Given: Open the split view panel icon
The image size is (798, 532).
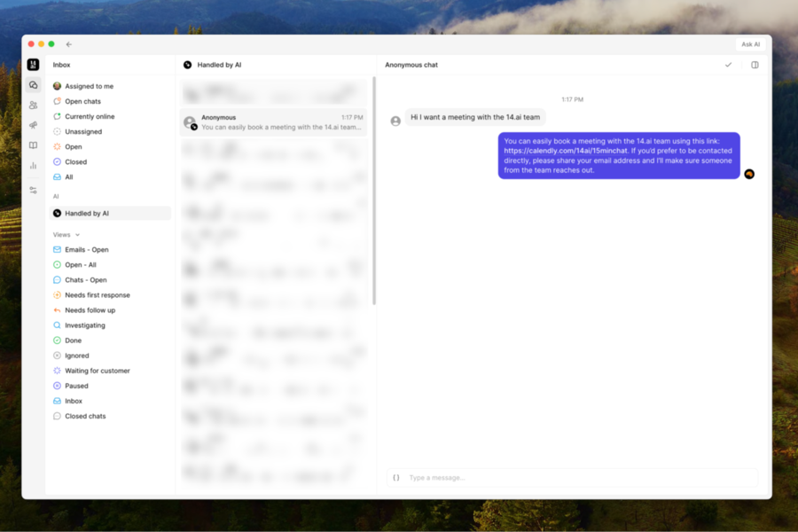Looking at the screenshot, I should pyautogui.click(x=755, y=65).
